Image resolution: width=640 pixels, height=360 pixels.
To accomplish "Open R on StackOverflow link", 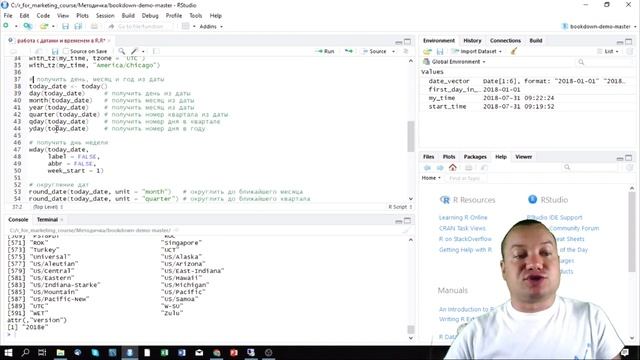I will pos(465,239).
